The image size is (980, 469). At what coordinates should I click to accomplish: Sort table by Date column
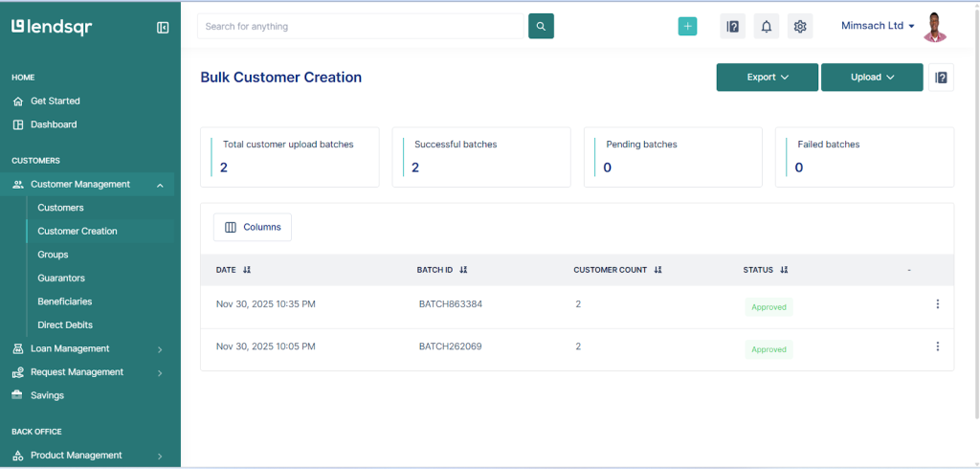pos(247,270)
